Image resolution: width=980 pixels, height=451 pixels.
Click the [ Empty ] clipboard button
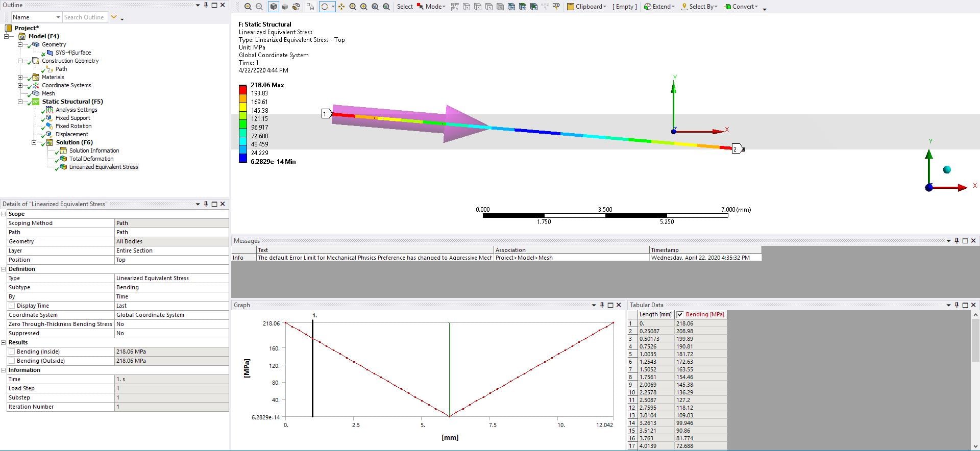pos(625,7)
